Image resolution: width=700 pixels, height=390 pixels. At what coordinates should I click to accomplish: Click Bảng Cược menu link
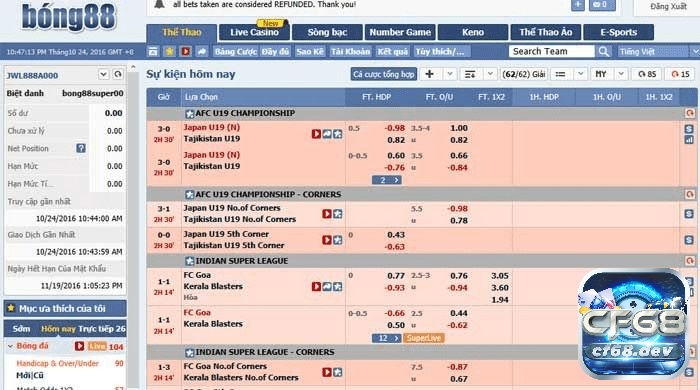(235, 51)
